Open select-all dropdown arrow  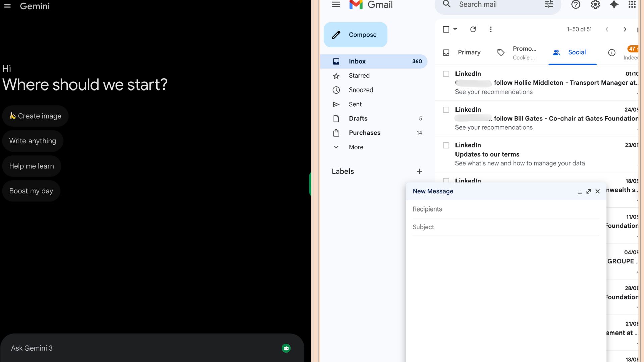tap(455, 29)
